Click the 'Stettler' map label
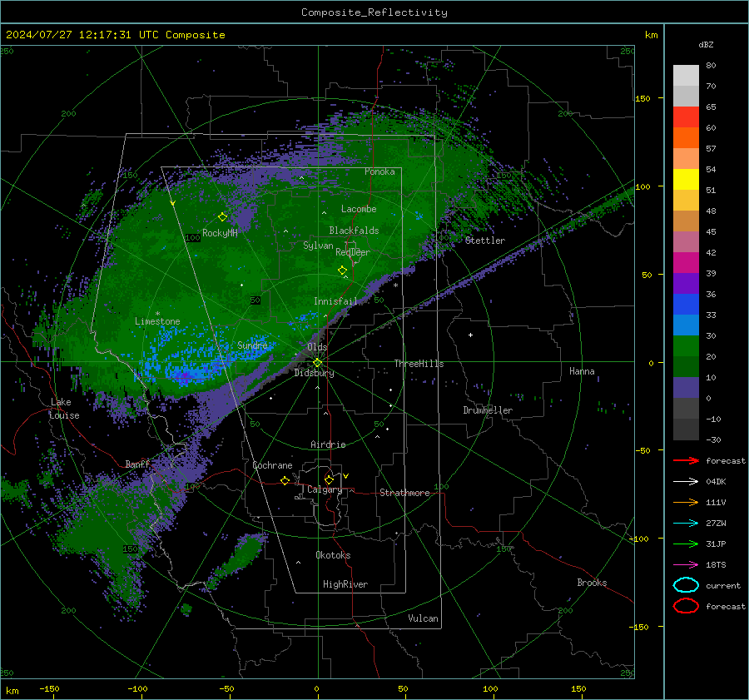749x700 pixels. pos(485,241)
